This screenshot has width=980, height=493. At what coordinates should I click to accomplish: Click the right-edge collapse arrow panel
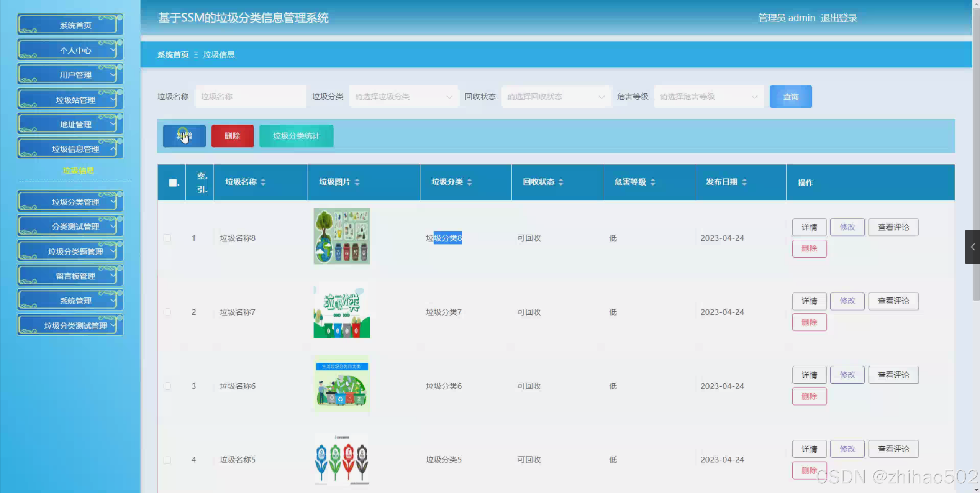972,247
